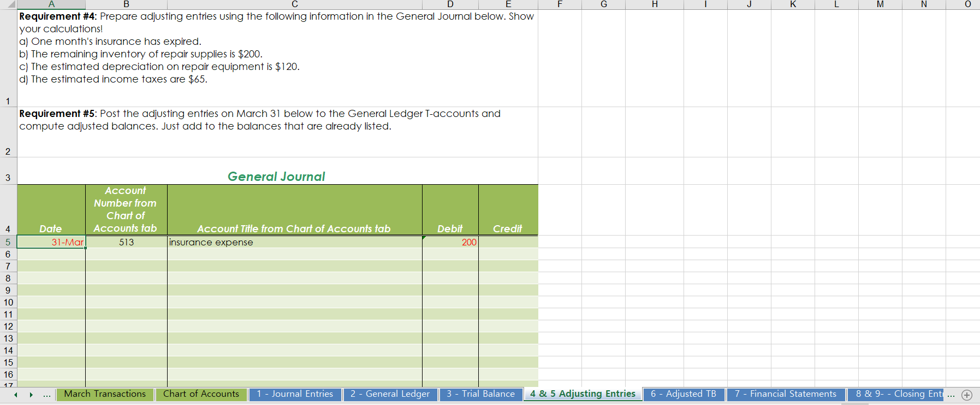Select row 3 by its row header
Image resolution: width=980 pixels, height=405 pixels.
click(x=8, y=171)
